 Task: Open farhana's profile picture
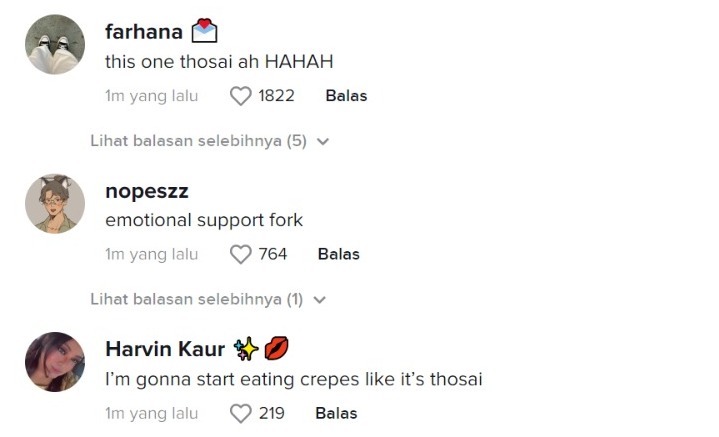point(55,44)
